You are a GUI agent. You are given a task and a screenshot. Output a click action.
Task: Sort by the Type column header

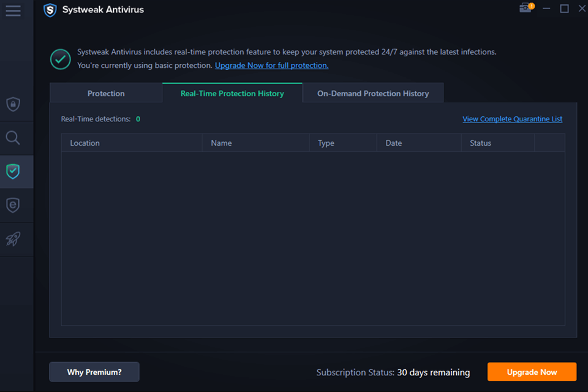point(343,143)
